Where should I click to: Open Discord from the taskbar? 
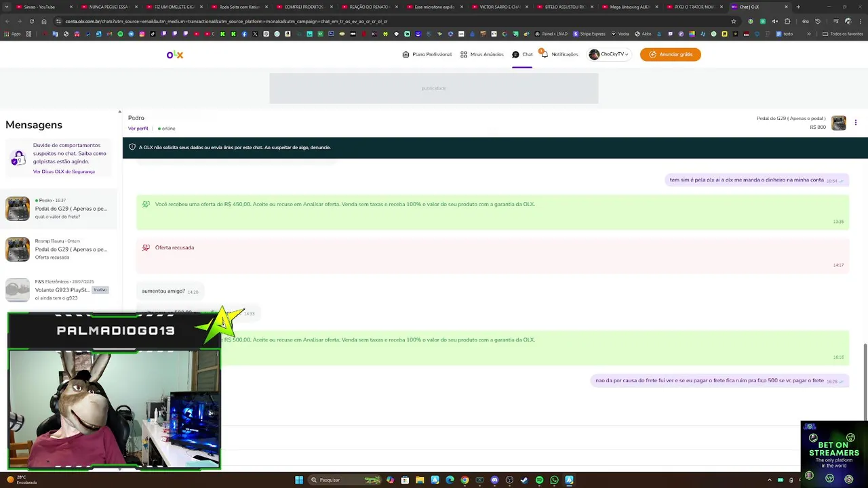pos(494,480)
